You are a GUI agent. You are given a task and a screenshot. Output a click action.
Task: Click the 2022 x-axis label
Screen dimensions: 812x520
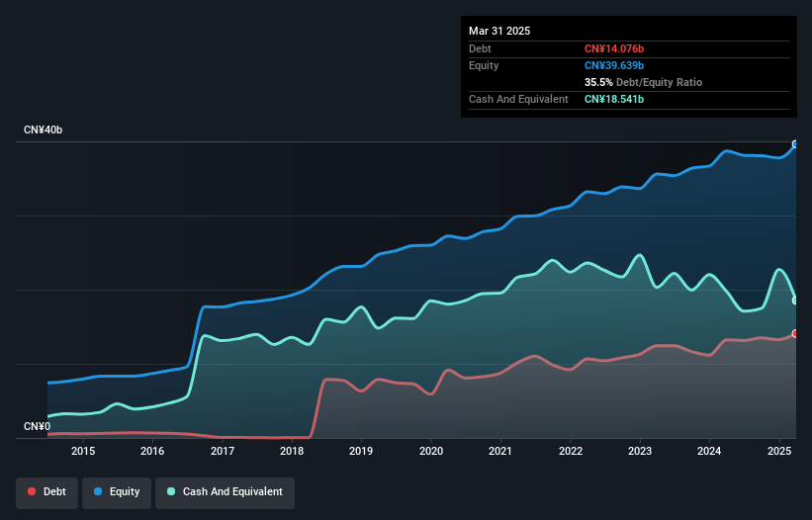coord(570,451)
